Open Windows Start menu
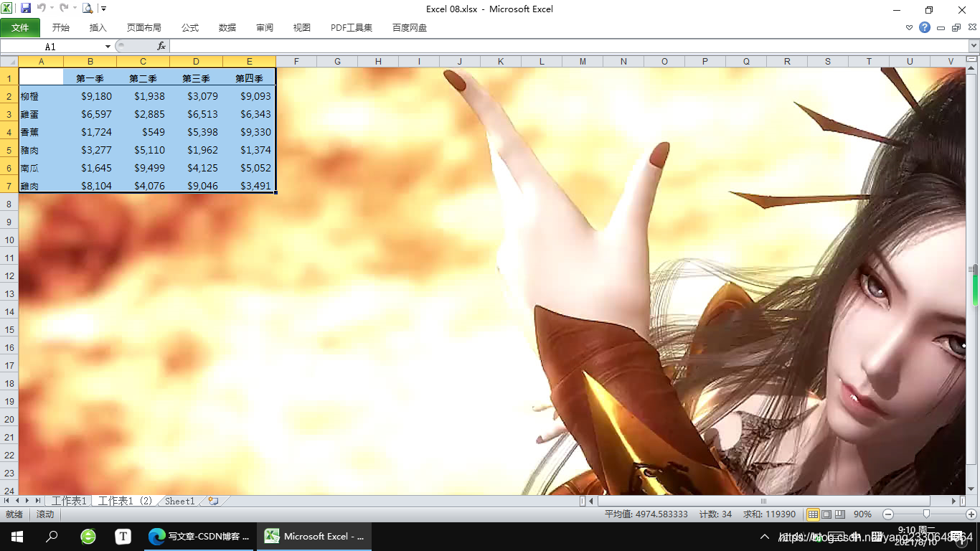The image size is (980, 551). point(17,537)
